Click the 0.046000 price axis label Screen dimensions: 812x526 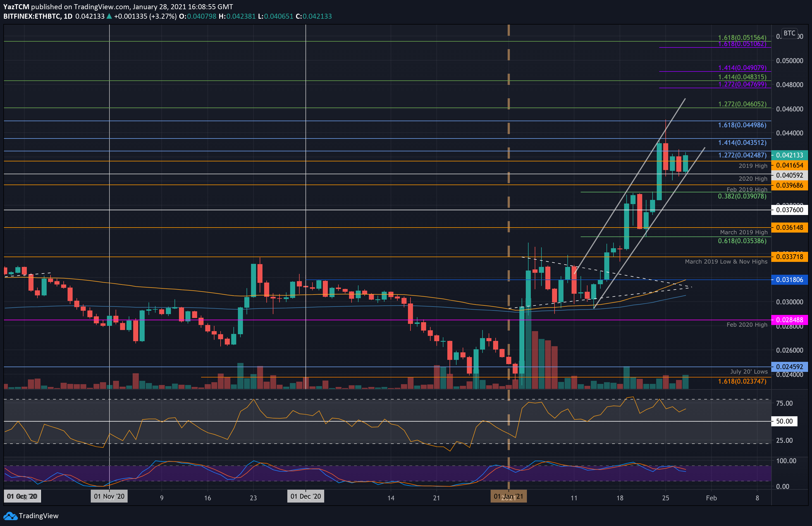(x=789, y=109)
